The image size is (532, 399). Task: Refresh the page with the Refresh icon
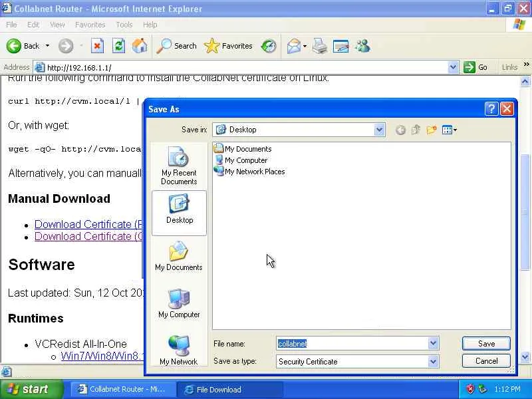pos(118,46)
